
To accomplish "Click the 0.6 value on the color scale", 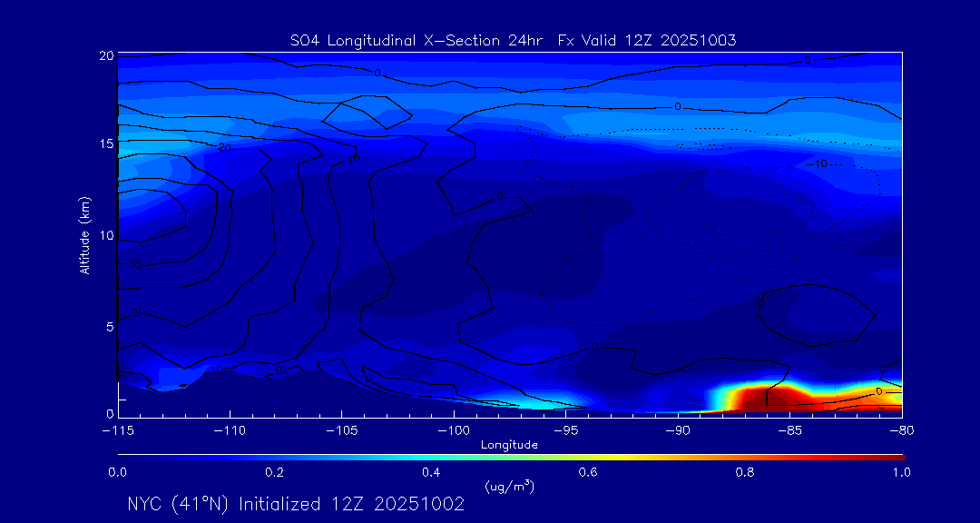I will pyautogui.click(x=588, y=472).
